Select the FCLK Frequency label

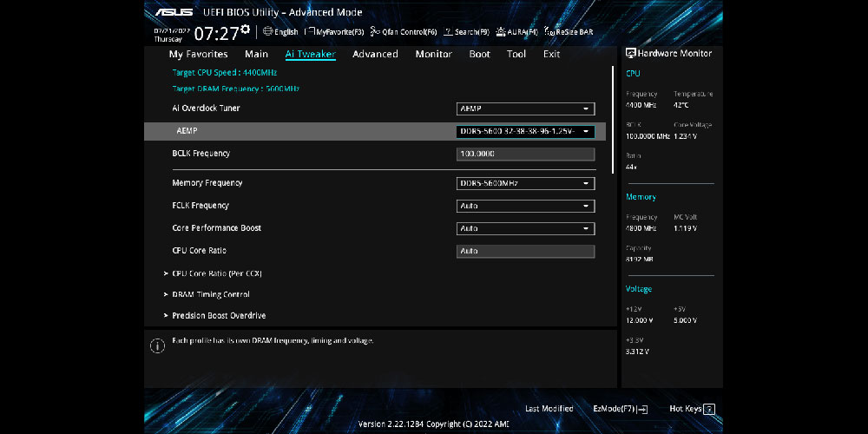(x=201, y=206)
